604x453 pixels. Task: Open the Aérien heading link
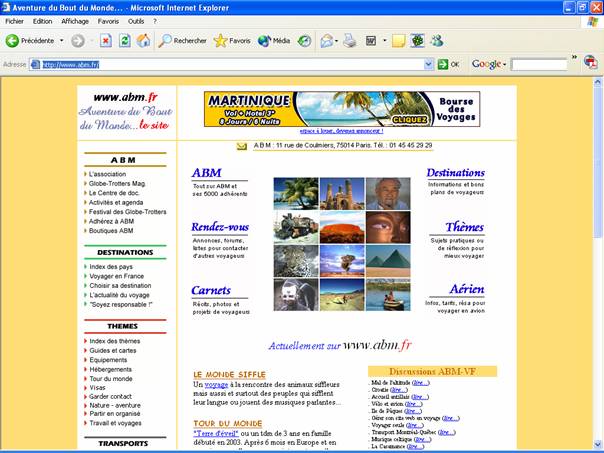466,289
